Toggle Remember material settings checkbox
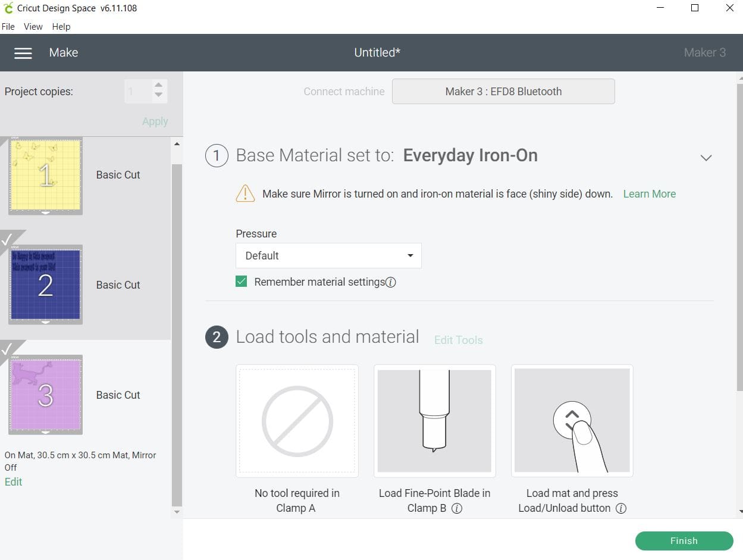 point(241,281)
